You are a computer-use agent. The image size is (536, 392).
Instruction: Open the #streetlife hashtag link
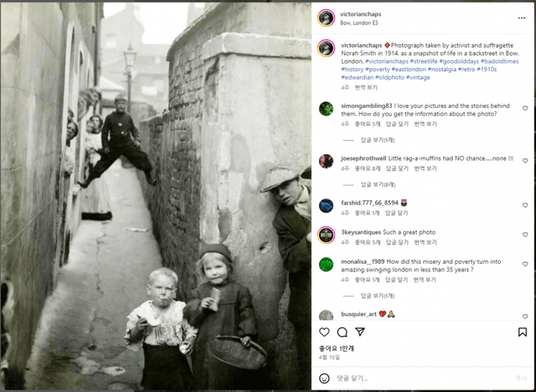point(424,61)
